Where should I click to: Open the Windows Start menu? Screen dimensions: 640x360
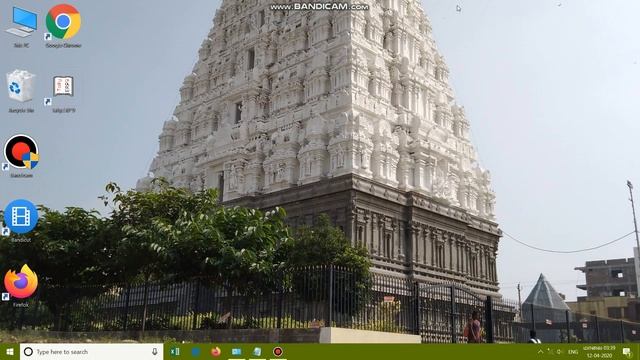[x=10, y=352]
